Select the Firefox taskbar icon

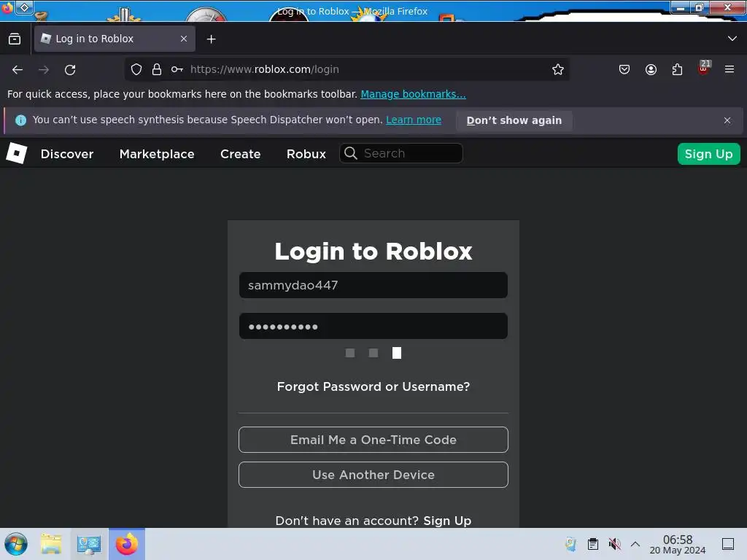point(127,544)
